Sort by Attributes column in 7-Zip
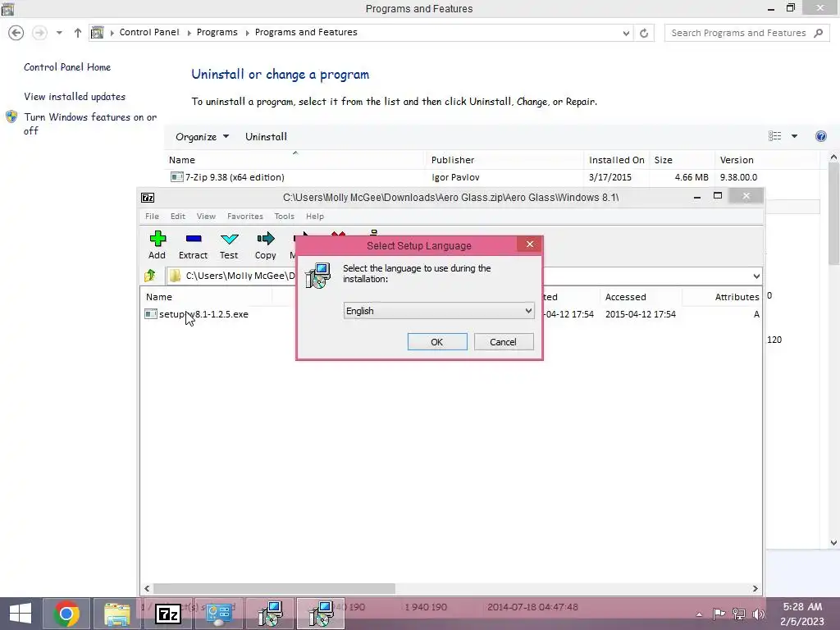Viewport: 840px width, 630px height. click(x=722, y=297)
